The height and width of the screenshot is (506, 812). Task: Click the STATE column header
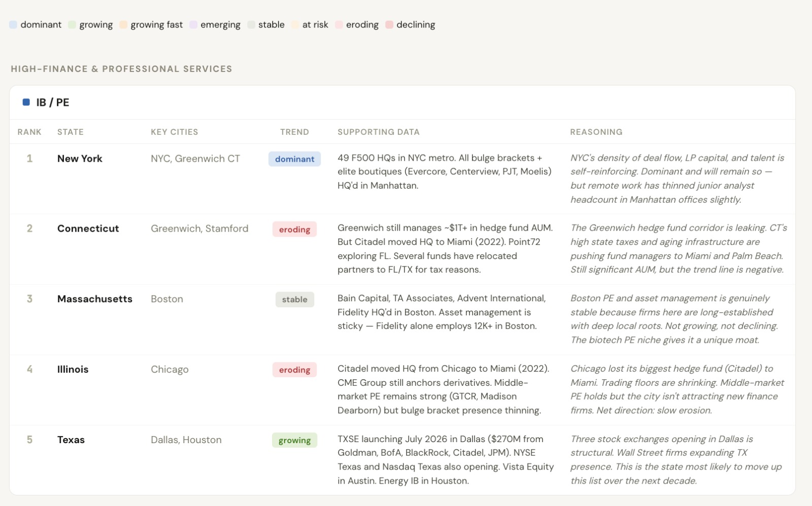(71, 132)
